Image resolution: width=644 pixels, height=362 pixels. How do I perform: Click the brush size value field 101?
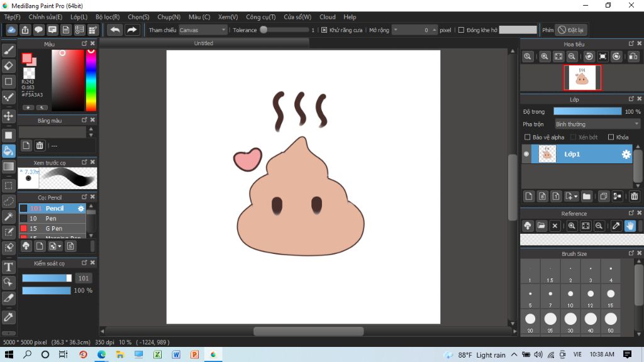coord(84,278)
